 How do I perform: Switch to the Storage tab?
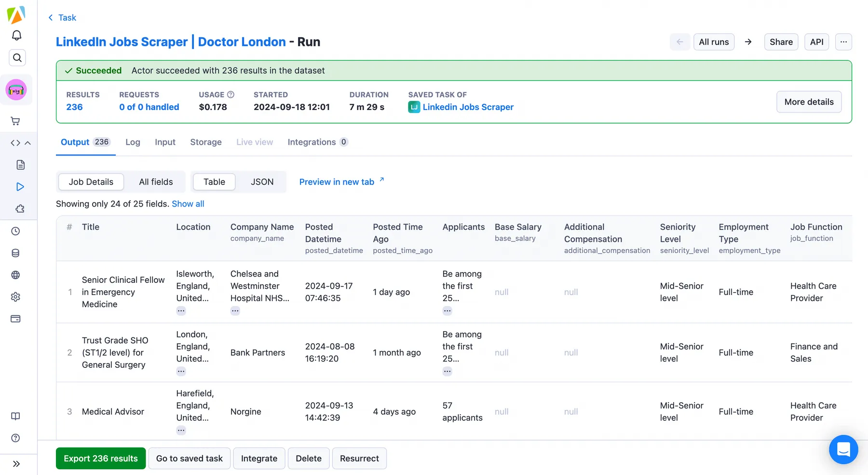pyautogui.click(x=206, y=142)
